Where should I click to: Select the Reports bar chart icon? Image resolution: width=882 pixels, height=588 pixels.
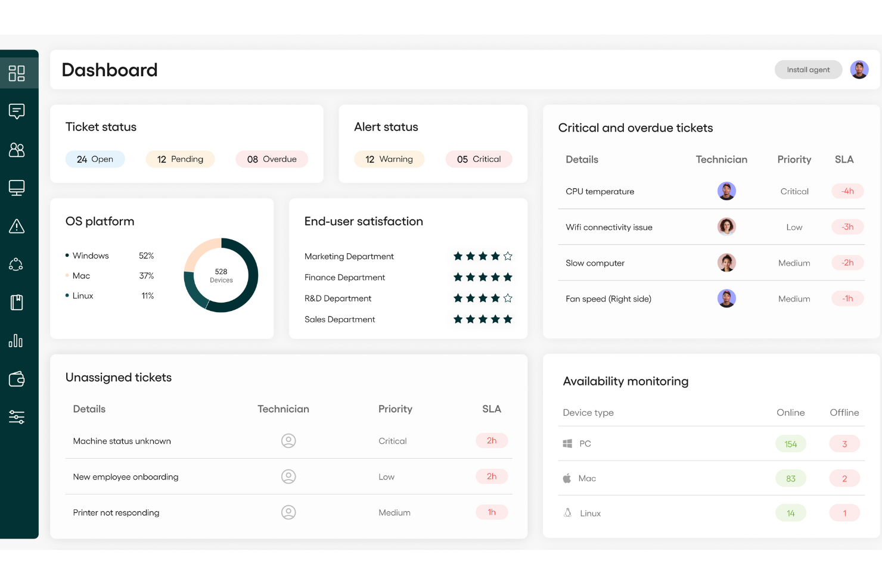pyautogui.click(x=17, y=340)
